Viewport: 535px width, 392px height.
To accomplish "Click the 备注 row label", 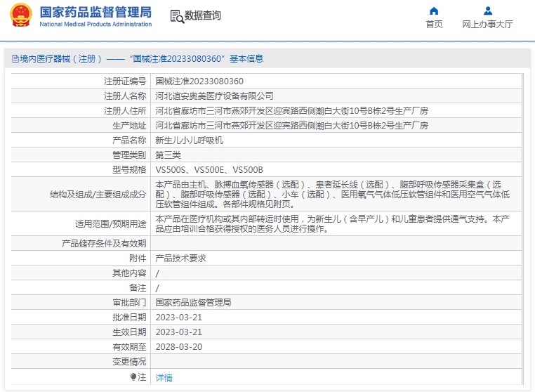I will click(138, 288).
